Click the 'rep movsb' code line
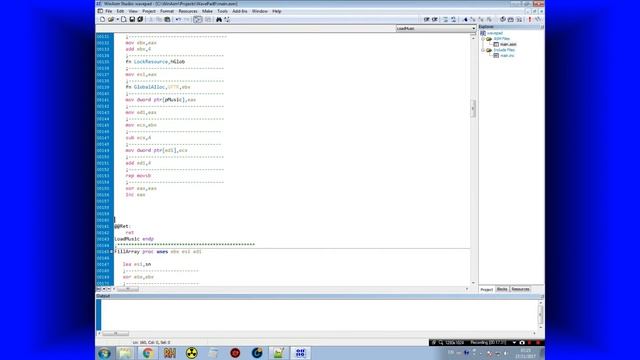This screenshot has height=360, width=640. [138, 176]
